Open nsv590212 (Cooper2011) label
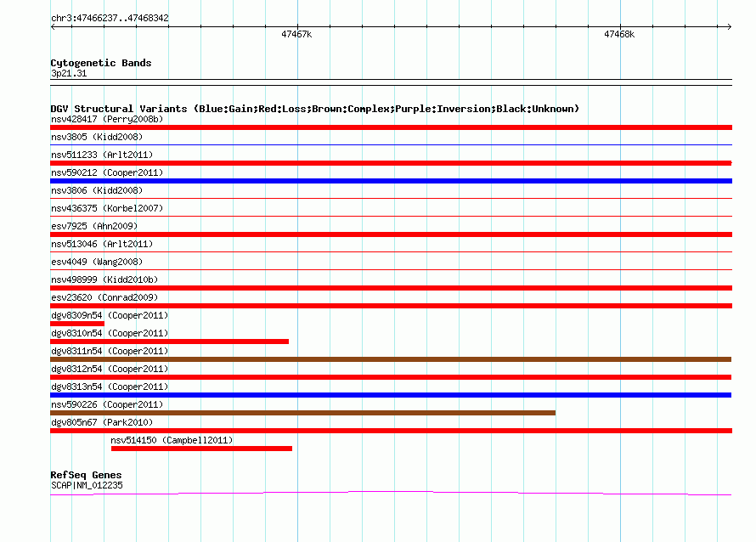Image resolution: width=756 pixels, height=542 pixels. pos(107,172)
